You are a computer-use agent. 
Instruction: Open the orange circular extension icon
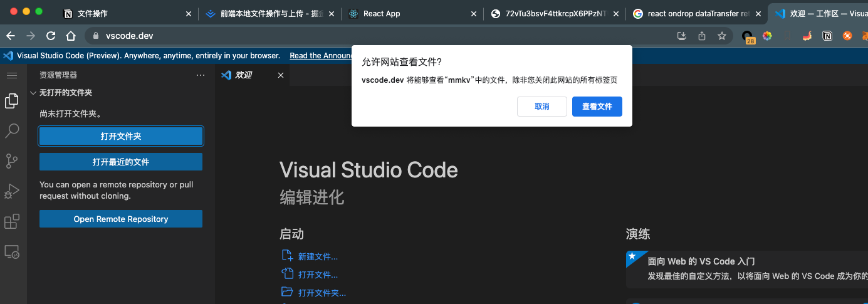coord(848,36)
